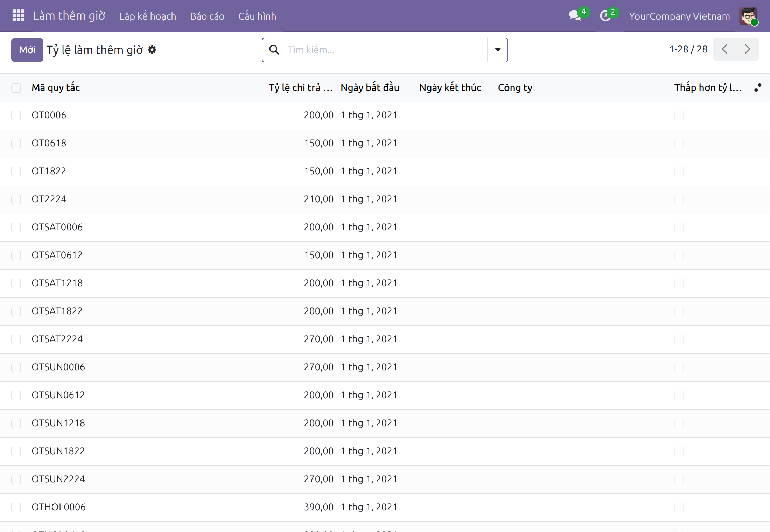This screenshot has width=770, height=532.
Task: Open the YourCompany Vietnam company switcher
Action: coord(679,16)
